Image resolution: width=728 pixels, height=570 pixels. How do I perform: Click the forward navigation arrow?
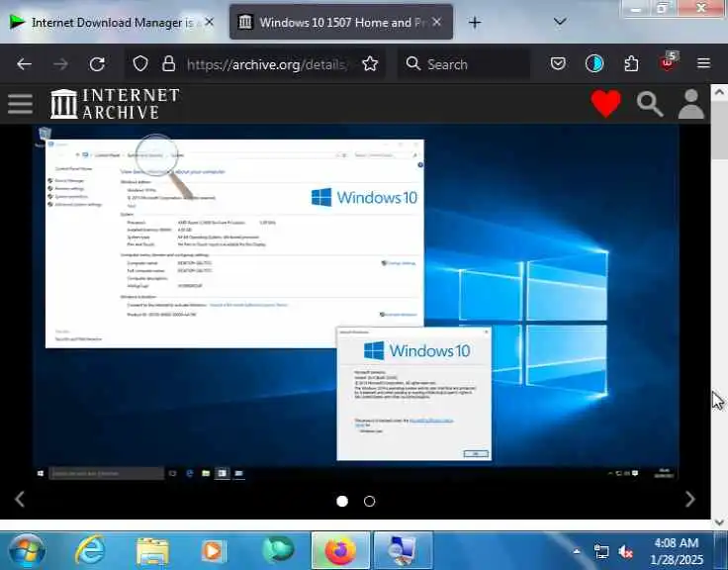pos(60,64)
